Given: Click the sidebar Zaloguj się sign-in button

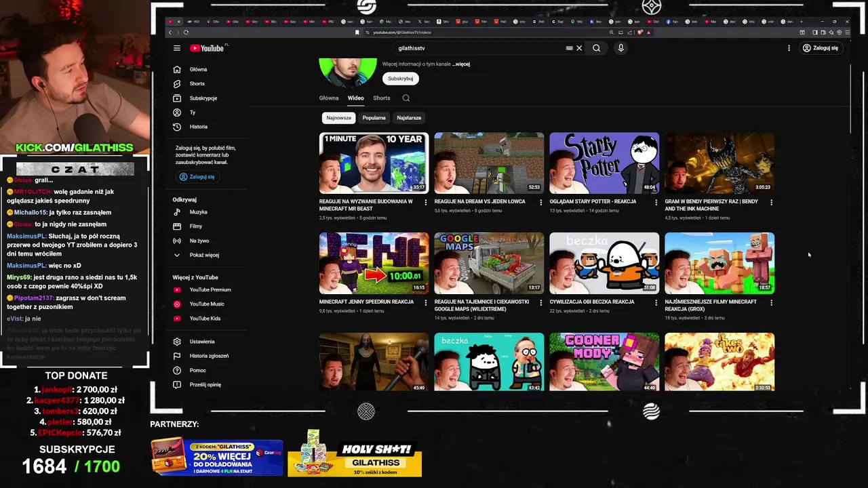Looking at the screenshot, I should (x=197, y=177).
